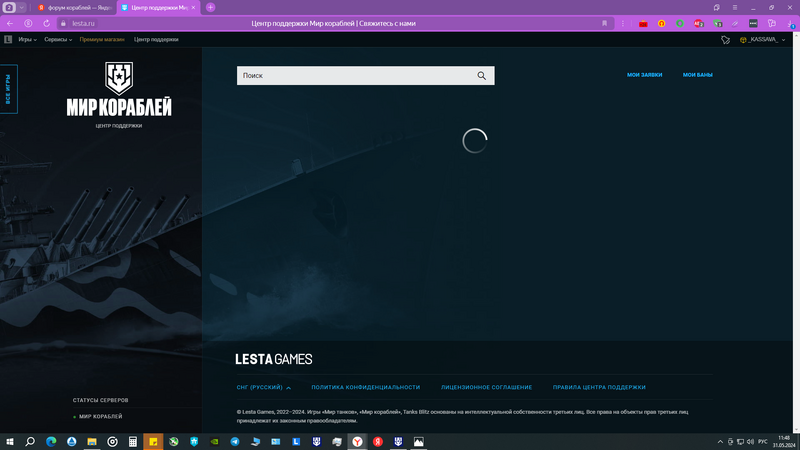Expand the tab list chevron
This screenshot has width=800, height=450.
coord(21,8)
